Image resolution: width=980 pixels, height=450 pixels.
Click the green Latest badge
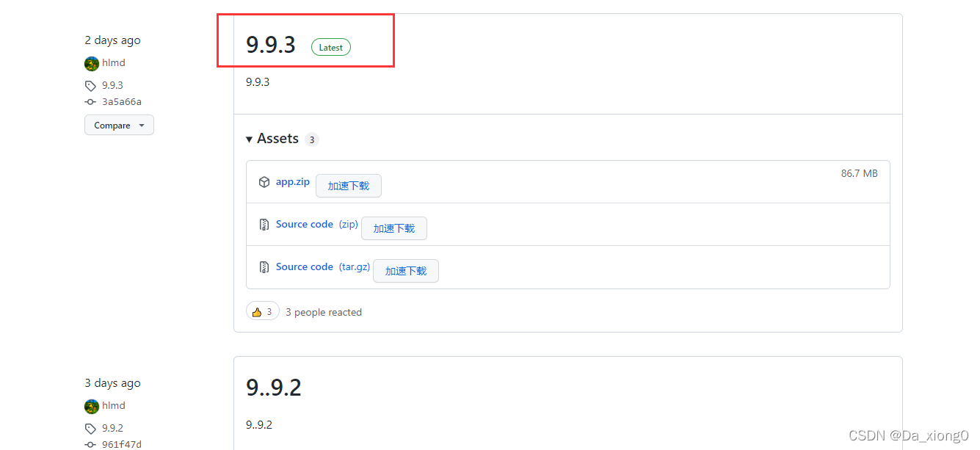(331, 47)
